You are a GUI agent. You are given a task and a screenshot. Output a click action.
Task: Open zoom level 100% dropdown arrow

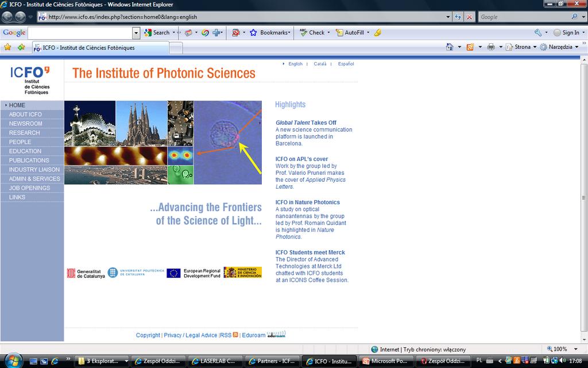tap(575, 349)
